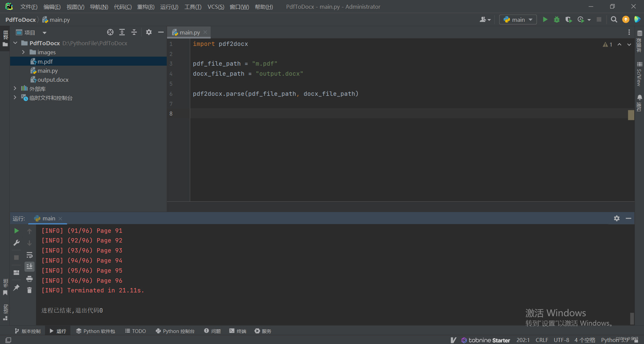Open 版本控制 tool window
Screen dimensions: 644x344
[28, 331]
